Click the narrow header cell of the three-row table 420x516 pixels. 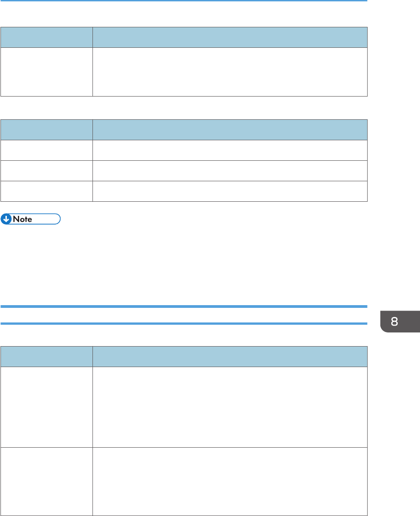click(x=47, y=130)
